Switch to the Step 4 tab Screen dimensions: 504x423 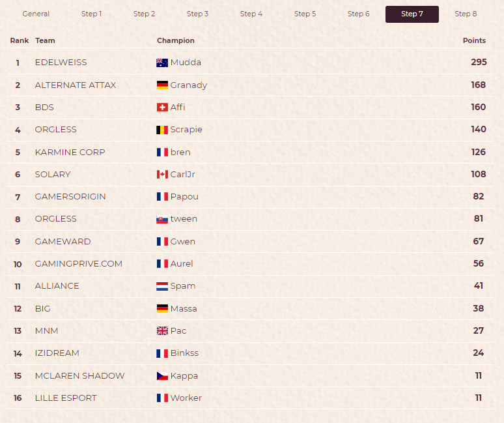click(x=251, y=14)
